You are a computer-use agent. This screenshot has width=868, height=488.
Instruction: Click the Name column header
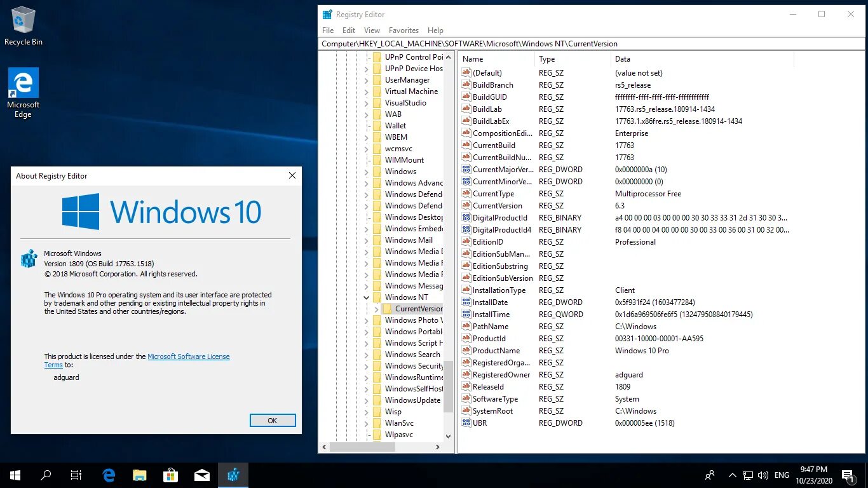tap(497, 59)
